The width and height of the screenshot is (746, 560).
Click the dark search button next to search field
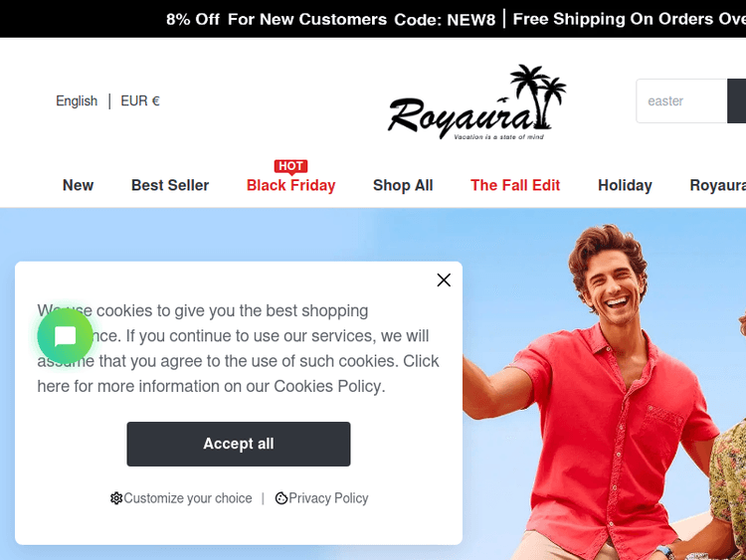tap(736, 100)
